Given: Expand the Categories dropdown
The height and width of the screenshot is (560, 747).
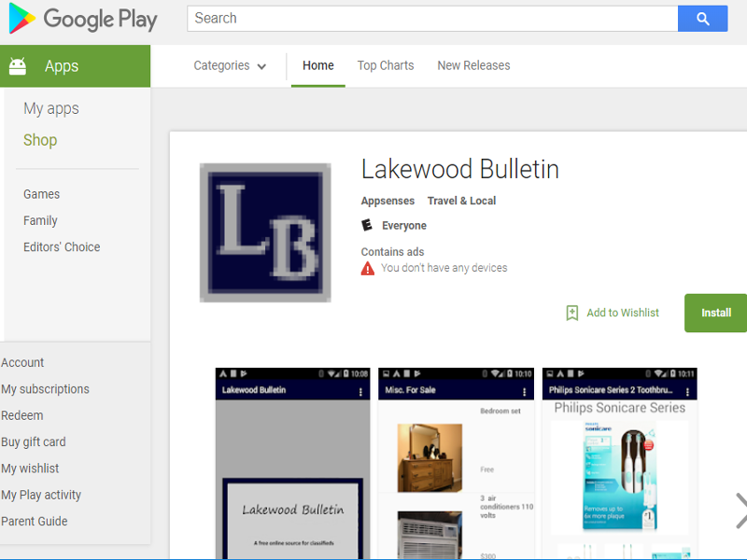Looking at the screenshot, I should [230, 65].
